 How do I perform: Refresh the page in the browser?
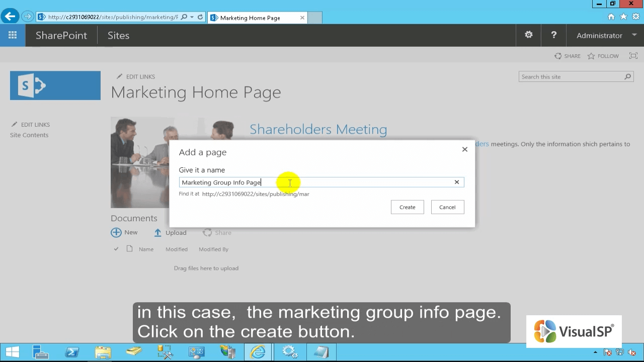[x=200, y=17]
